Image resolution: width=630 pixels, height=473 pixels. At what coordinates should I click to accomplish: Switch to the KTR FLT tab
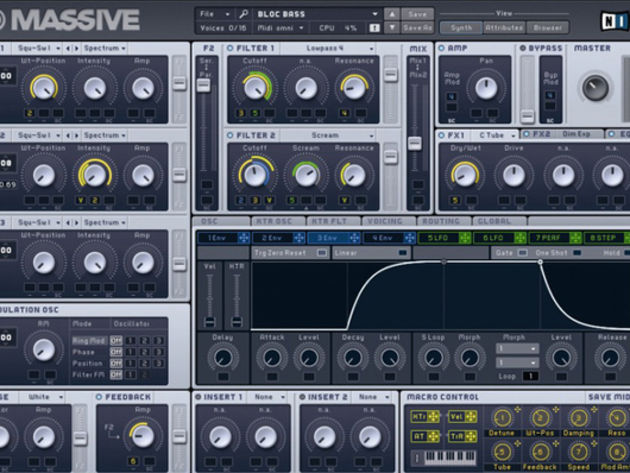tap(333, 221)
